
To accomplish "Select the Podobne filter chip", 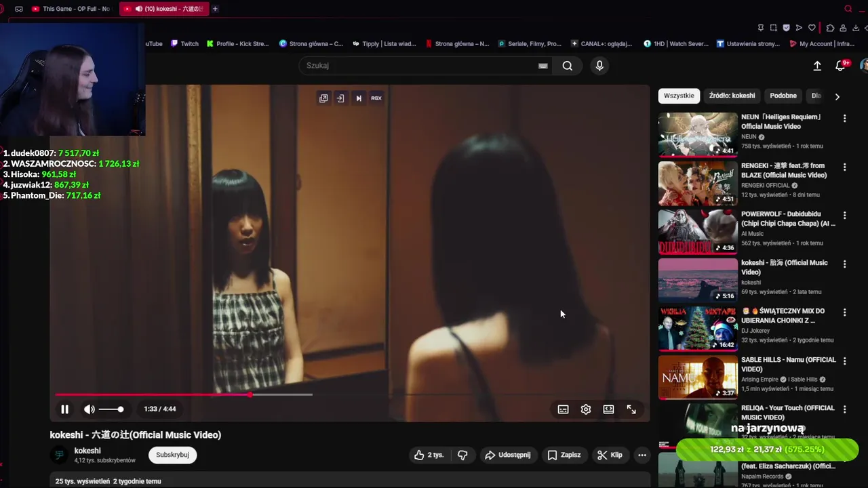I will [x=783, y=96].
